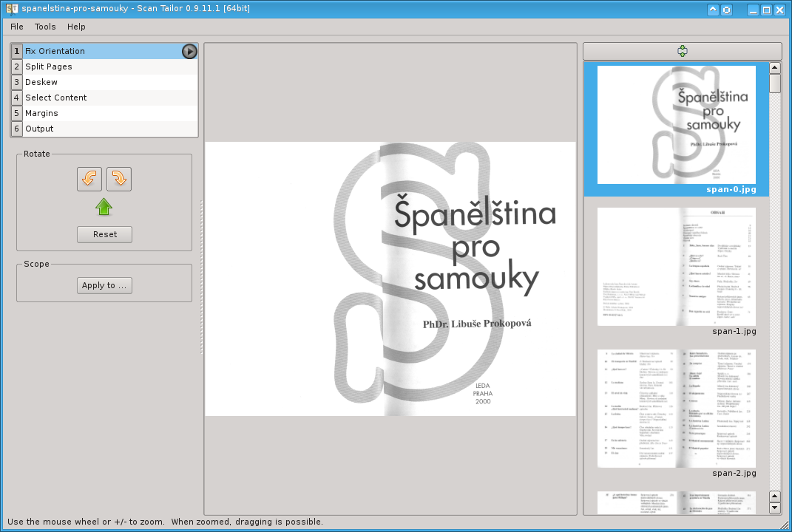Click the thumbnail sort/follow icon button

(x=683, y=51)
